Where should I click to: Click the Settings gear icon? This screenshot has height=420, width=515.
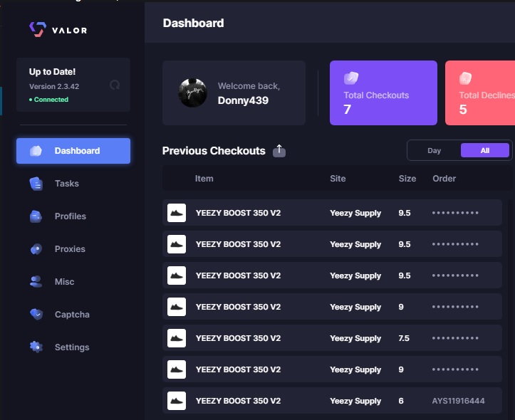point(36,347)
